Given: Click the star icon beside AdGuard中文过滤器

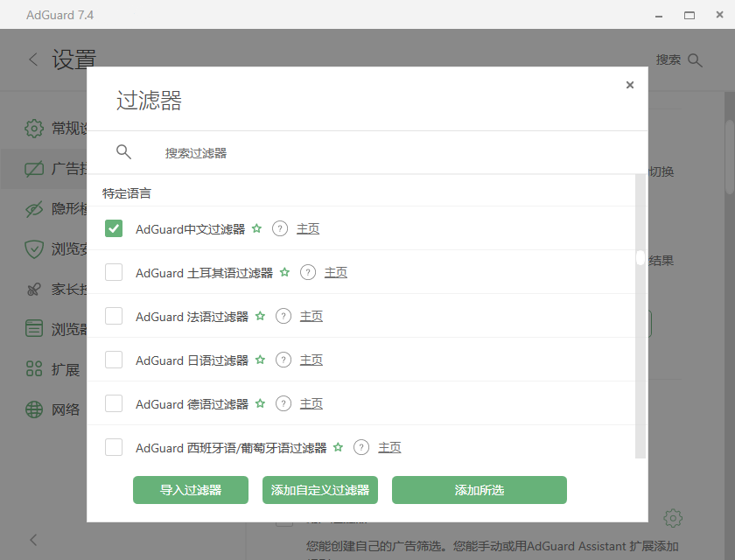Looking at the screenshot, I should (256, 228).
